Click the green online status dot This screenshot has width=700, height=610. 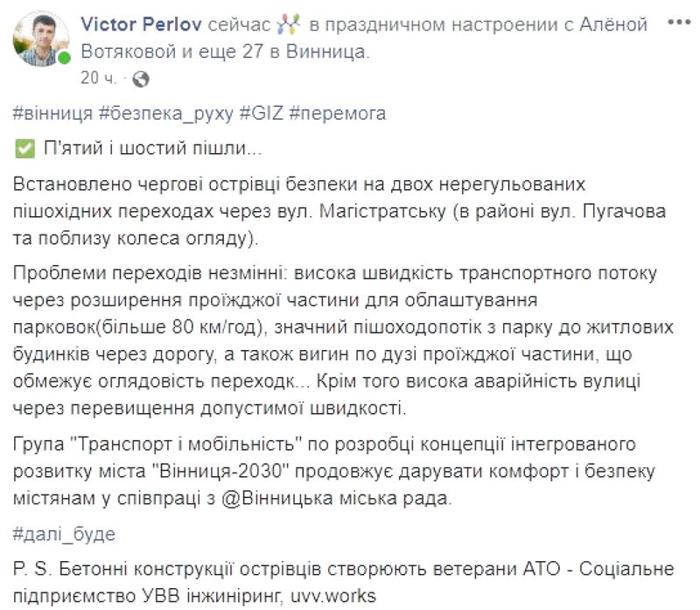[x=64, y=58]
